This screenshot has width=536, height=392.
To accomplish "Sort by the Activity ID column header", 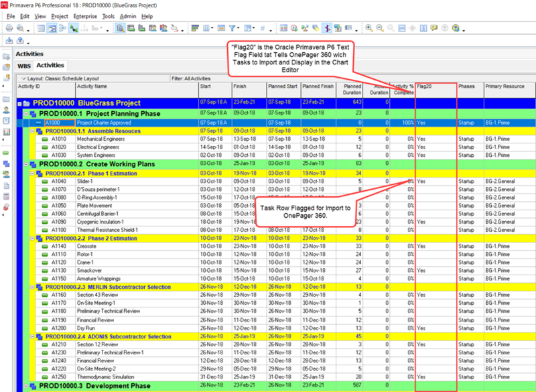I will click(x=46, y=90).
